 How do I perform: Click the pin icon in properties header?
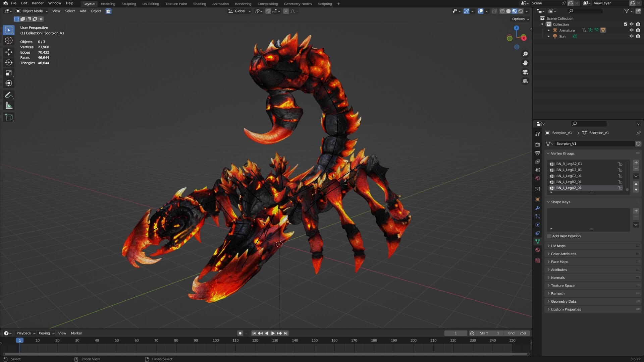638,133
